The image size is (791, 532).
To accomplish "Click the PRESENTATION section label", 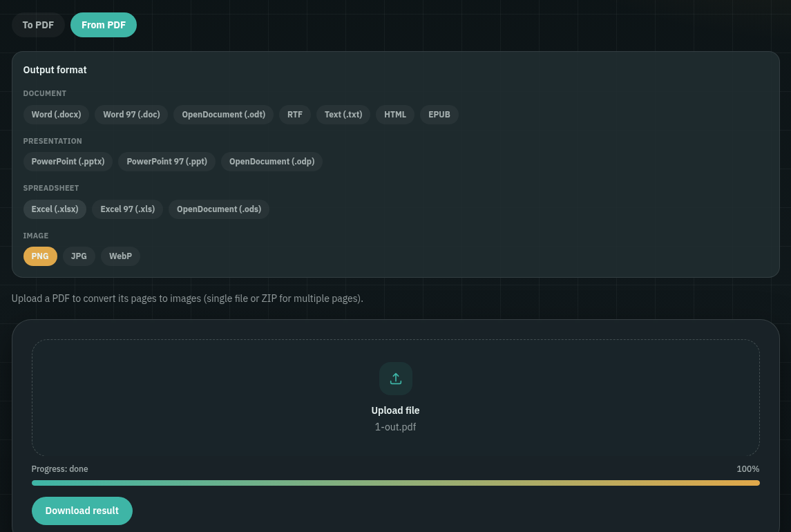I will pos(53,141).
